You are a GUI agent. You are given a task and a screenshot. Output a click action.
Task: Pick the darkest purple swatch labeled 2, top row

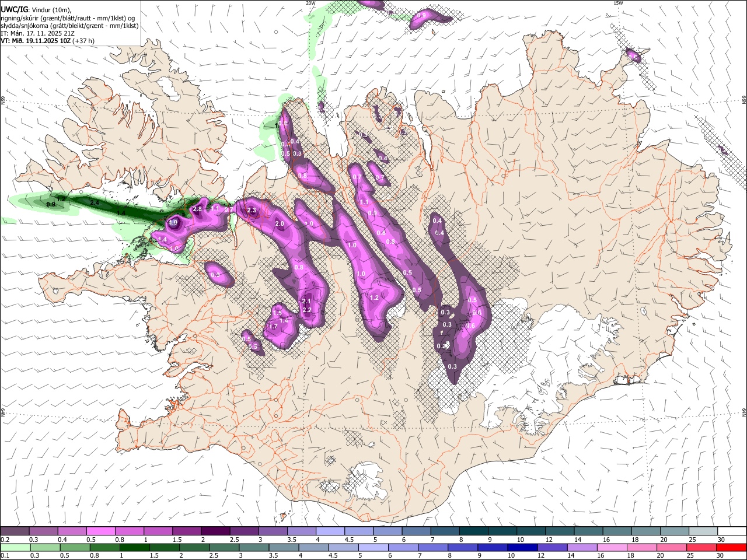pos(215,531)
